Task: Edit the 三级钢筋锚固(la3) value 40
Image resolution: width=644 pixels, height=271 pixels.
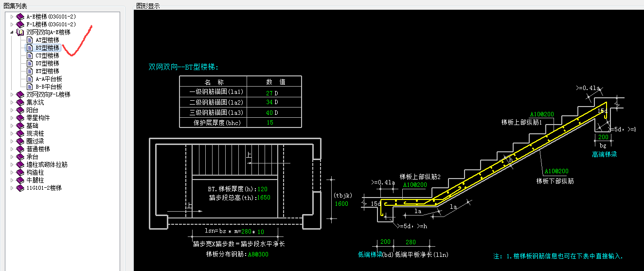Action: coord(269,112)
